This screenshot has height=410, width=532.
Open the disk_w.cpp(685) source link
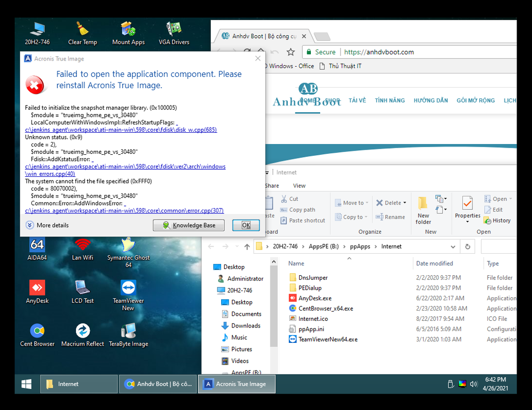(x=121, y=130)
